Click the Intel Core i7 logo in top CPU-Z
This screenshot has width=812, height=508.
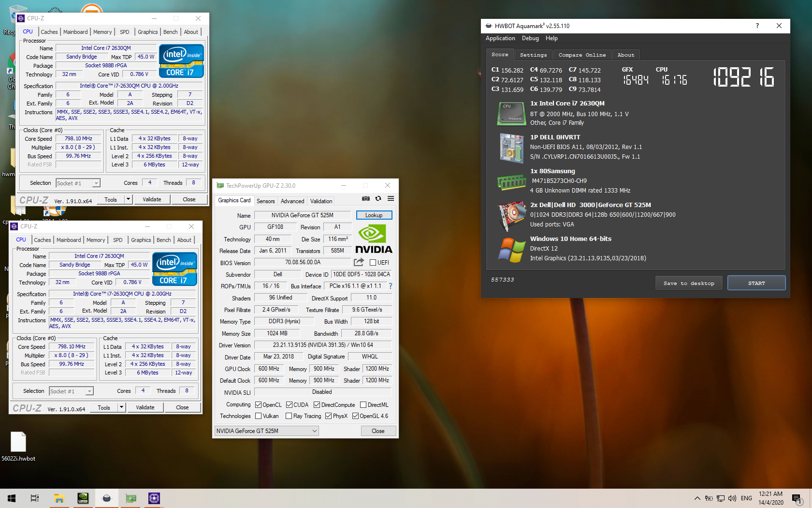click(x=182, y=61)
